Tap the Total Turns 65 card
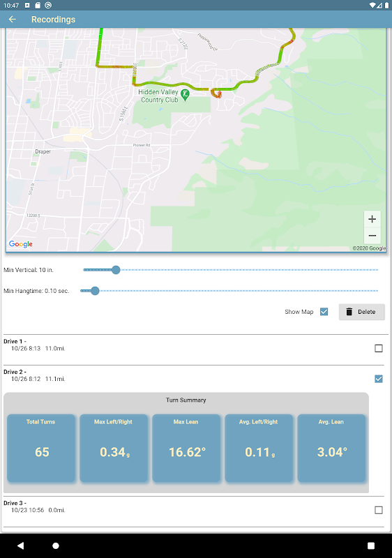Viewport: 392px width, 558px height. [41, 448]
